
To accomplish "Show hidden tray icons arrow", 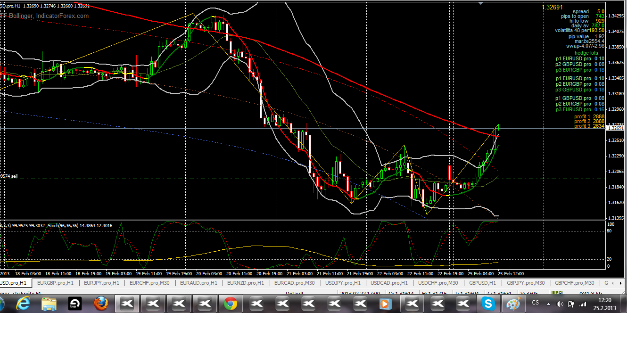I will pos(548,304).
